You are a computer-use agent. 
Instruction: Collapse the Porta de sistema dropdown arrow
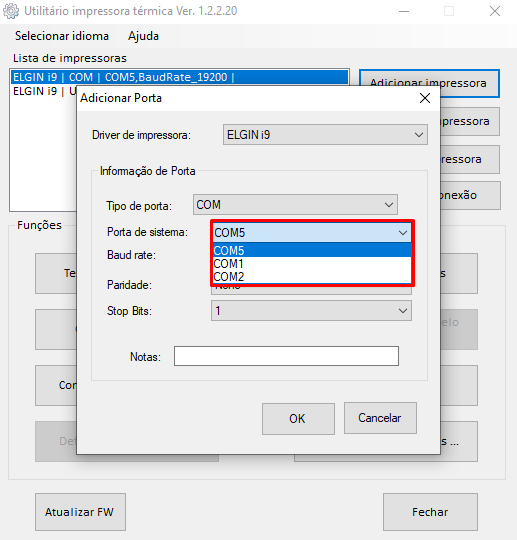pos(403,233)
